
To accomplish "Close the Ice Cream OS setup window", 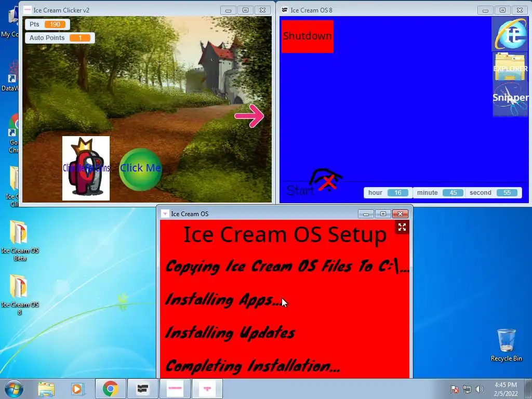I will 400,214.
